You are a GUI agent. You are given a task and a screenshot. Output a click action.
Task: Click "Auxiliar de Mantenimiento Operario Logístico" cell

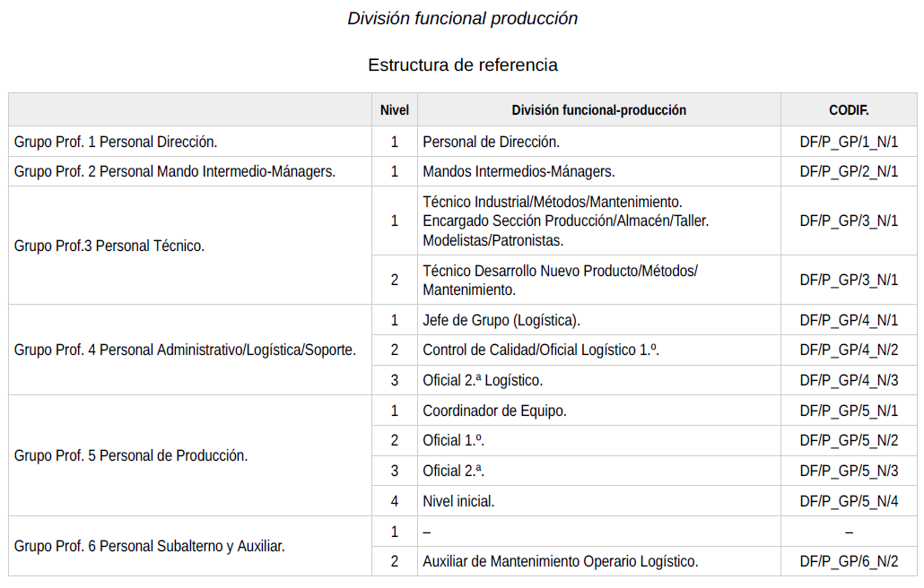pyautogui.click(x=560, y=561)
